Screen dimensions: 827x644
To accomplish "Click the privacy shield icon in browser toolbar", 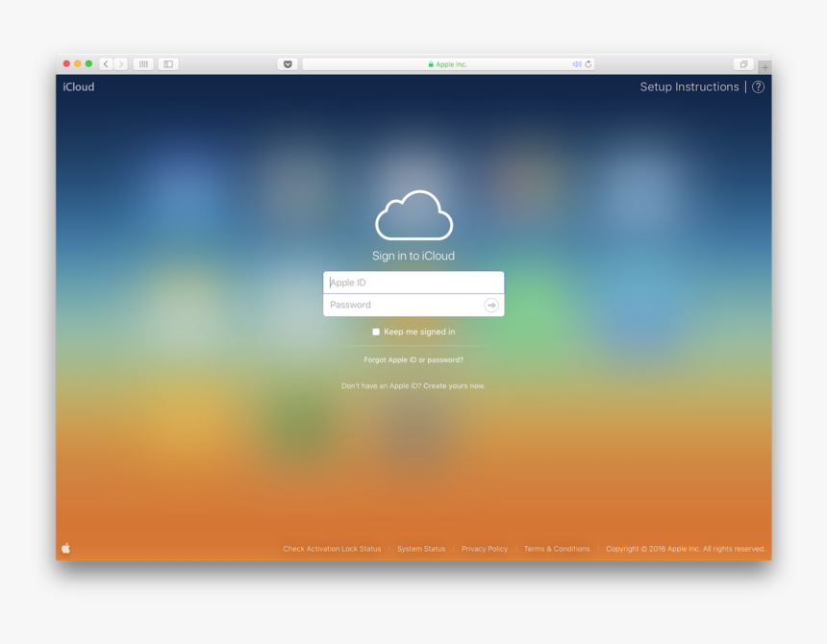I will click(x=288, y=63).
